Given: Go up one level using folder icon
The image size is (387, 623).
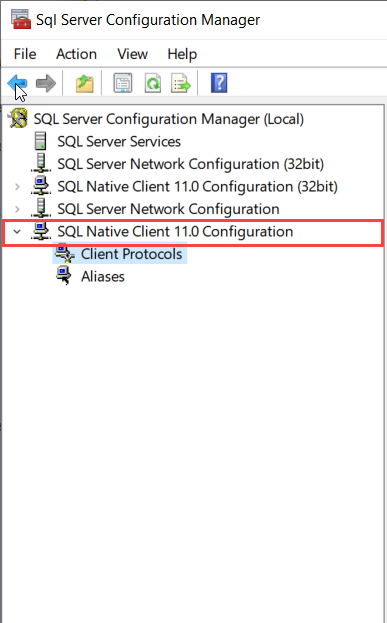Looking at the screenshot, I should (85, 83).
